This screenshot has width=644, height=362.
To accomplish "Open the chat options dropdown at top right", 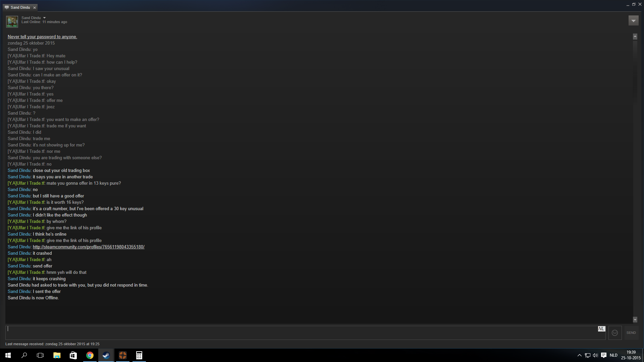I will click(x=633, y=21).
